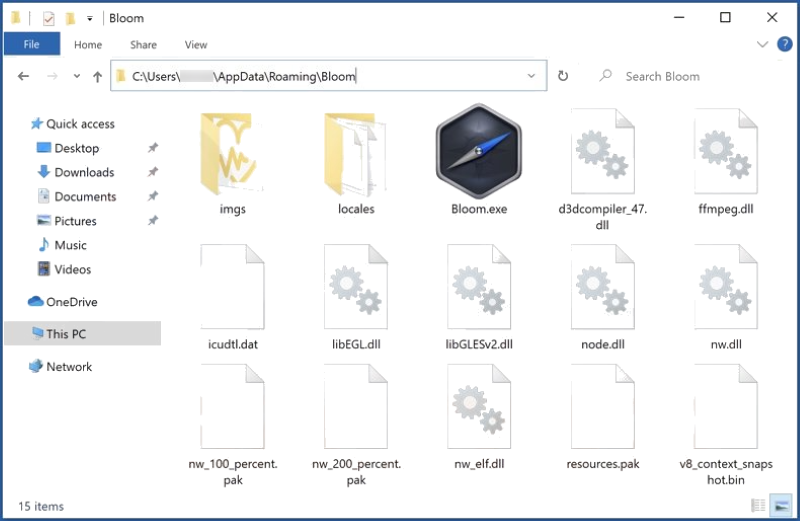The height and width of the screenshot is (521, 800).
Task: Click the pin icon beside Documents
Action: click(x=153, y=196)
